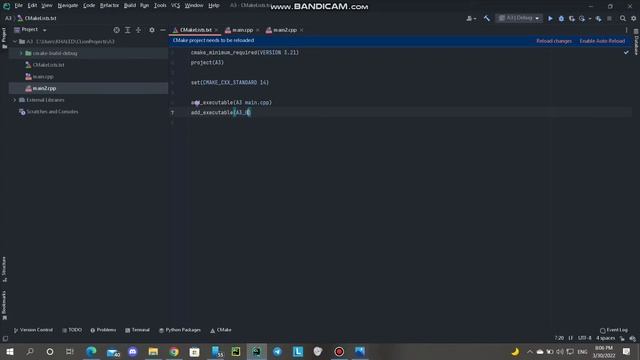This screenshot has height=360, width=640.
Task: Select main2.cpp in project tree
Action: coord(44,88)
